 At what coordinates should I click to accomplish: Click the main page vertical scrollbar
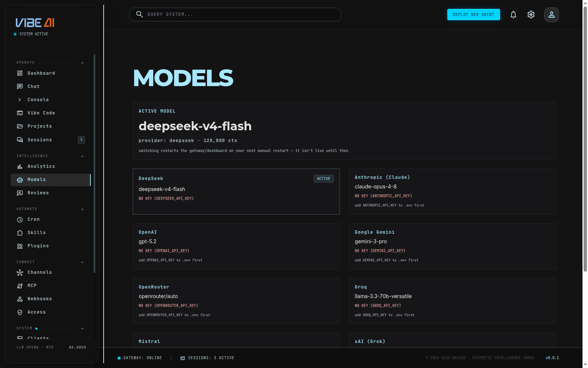(x=585, y=139)
